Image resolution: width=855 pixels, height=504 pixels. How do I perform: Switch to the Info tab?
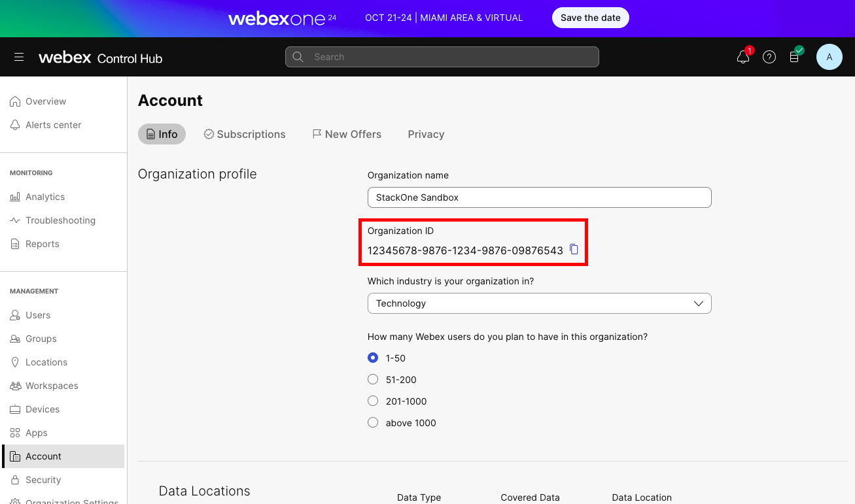pos(162,134)
